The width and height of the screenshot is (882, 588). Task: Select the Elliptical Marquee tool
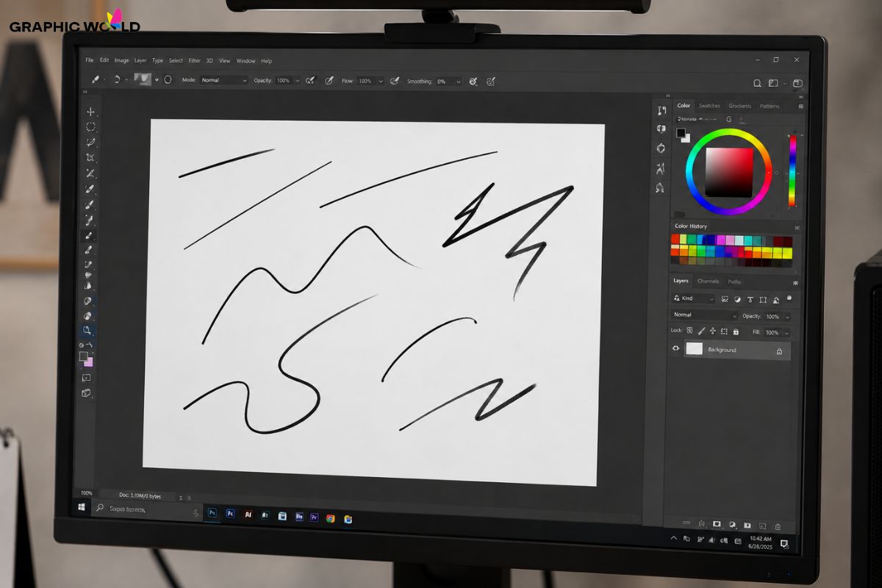click(91, 127)
